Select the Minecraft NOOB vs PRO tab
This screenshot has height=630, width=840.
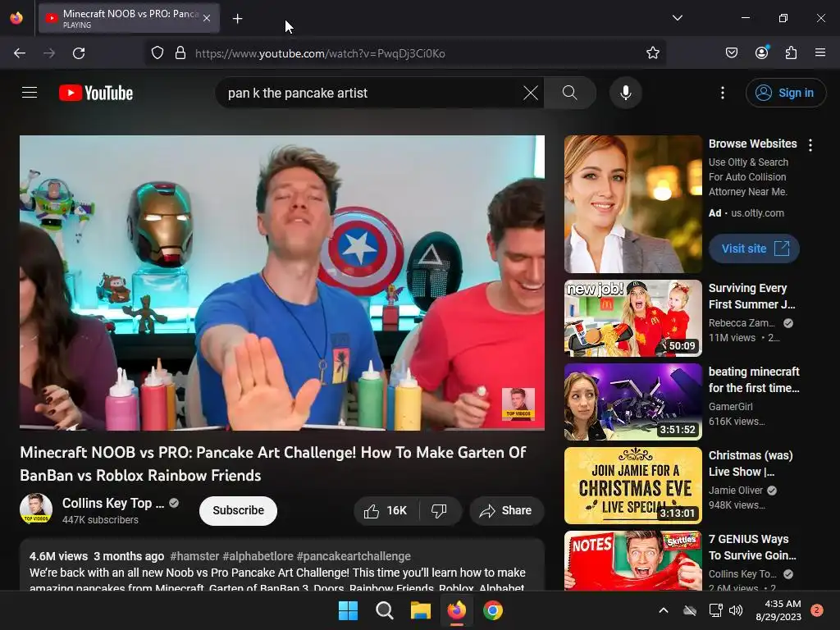(x=129, y=18)
